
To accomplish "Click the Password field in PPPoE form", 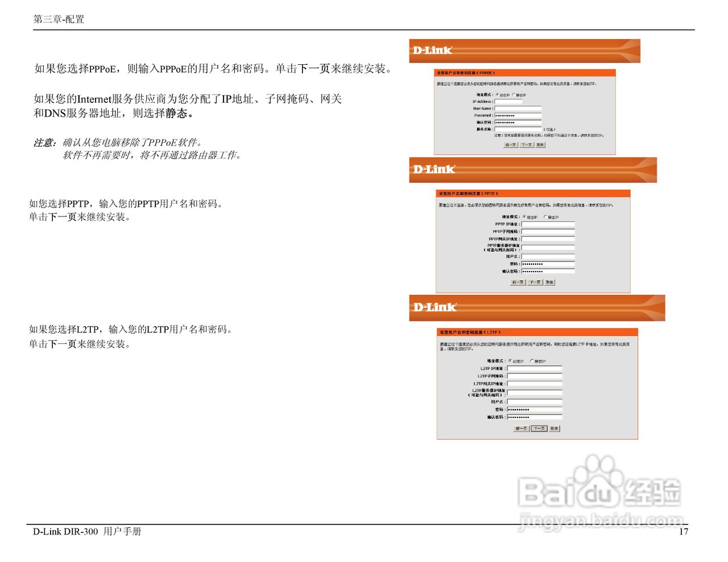I will pos(518,115).
